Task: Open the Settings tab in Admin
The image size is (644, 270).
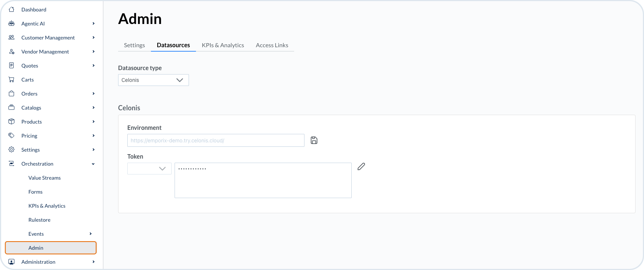Action: coord(134,45)
